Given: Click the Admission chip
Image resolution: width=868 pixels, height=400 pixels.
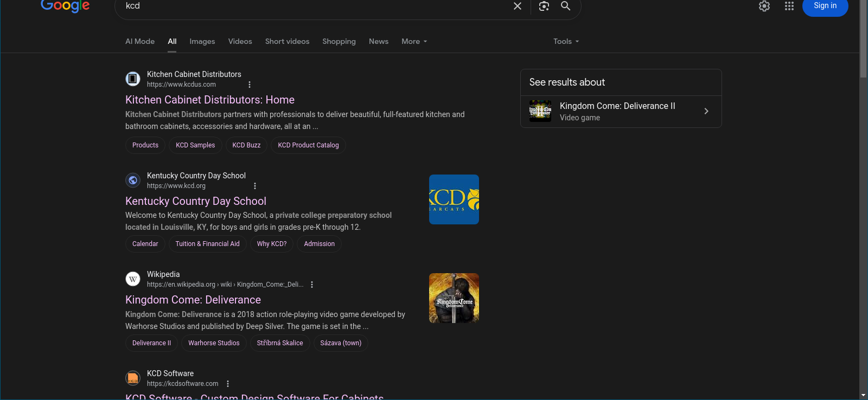Looking at the screenshot, I should pyautogui.click(x=320, y=244).
